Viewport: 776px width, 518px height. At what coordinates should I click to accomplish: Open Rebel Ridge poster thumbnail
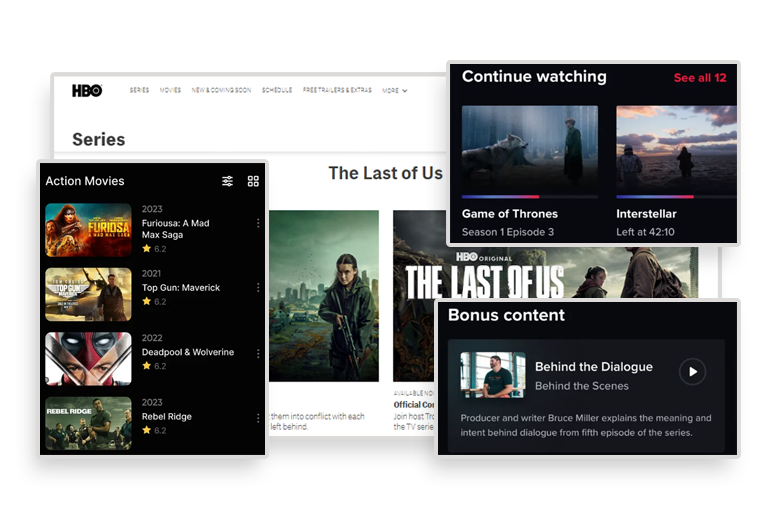88,423
